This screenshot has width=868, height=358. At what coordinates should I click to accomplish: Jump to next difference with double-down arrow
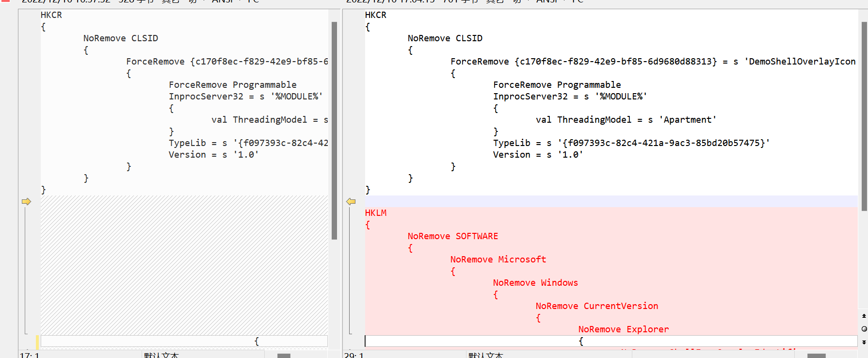[864, 342]
